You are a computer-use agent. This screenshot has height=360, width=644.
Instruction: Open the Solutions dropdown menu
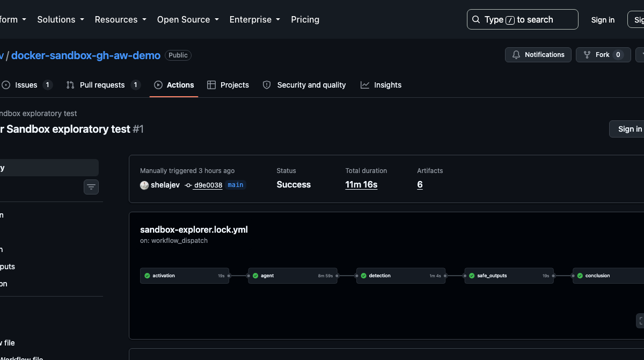(x=61, y=19)
